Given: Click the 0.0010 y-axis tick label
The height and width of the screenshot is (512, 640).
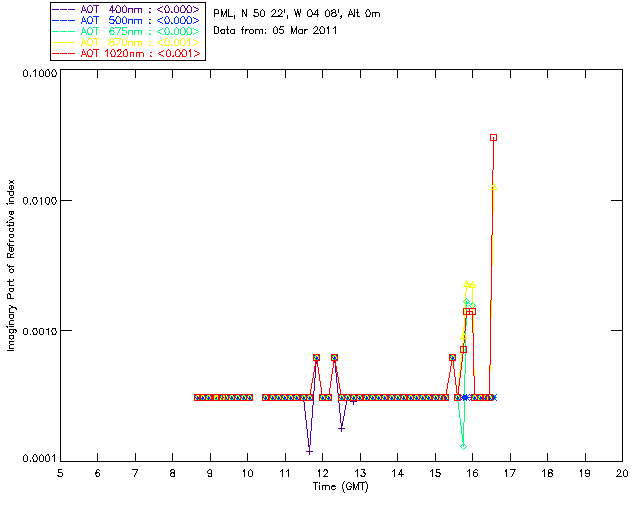Looking at the screenshot, I should (x=39, y=331).
